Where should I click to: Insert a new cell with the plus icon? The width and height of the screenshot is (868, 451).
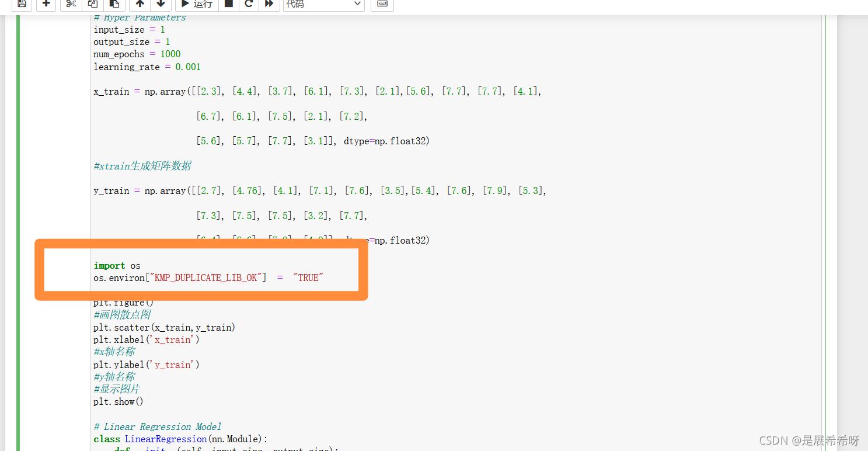pyautogui.click(x=47, y=4)
